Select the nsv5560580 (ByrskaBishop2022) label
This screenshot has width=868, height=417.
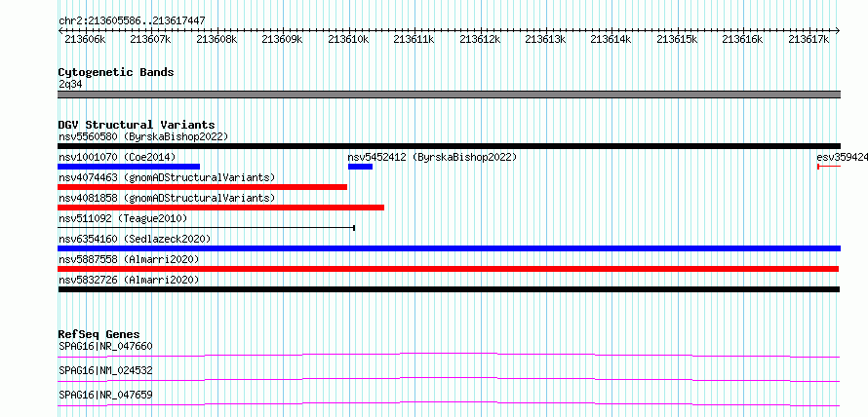(x=143, y=136)
